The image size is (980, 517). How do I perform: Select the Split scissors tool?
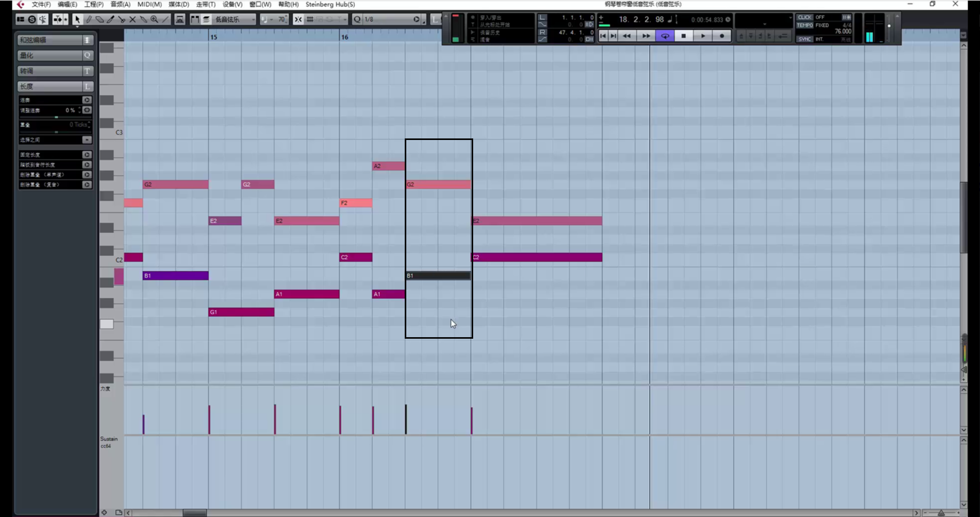click(x=121, y=19)
